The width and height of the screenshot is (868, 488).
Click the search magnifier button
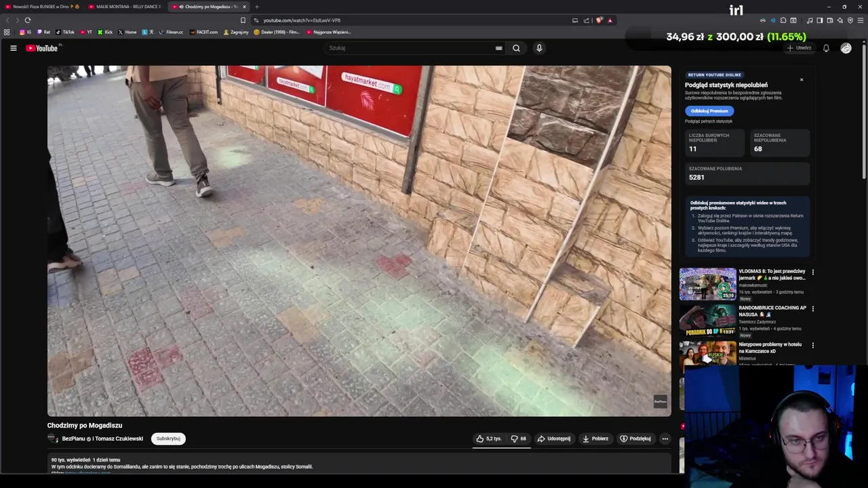click(x=516, y=48)
